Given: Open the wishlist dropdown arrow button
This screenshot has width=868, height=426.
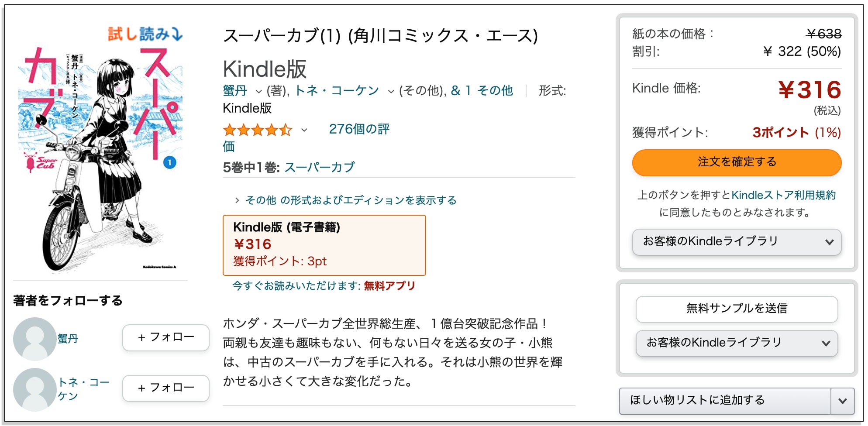Looking at the screenshot, I should tap(843, 401).
